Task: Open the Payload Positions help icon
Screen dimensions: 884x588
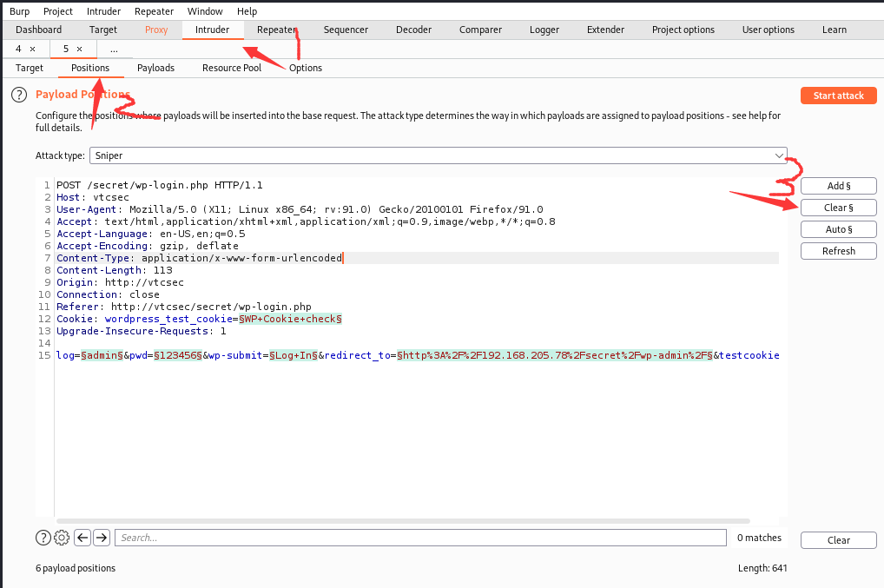Action: tap(19, 95)
